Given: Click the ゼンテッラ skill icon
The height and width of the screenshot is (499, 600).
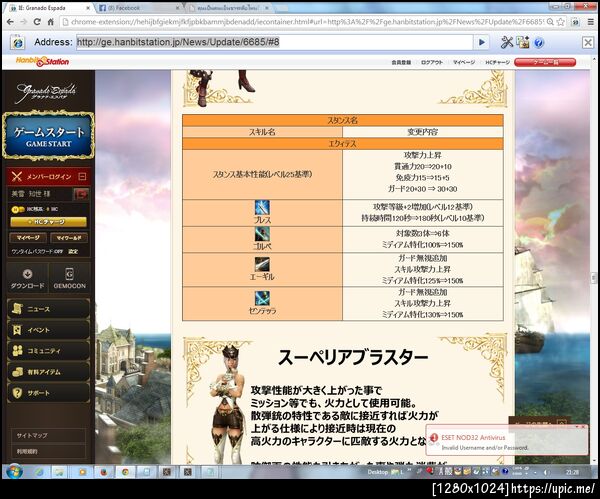Looking at the screenshot, I should pos(262,298).
